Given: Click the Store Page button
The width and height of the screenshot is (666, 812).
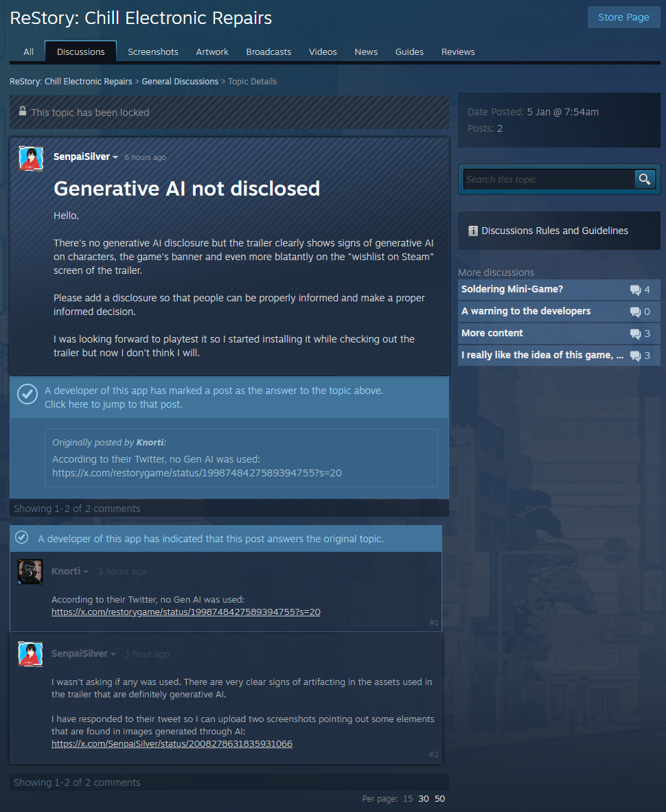Looking at the screenshot, I should point(623,17).
